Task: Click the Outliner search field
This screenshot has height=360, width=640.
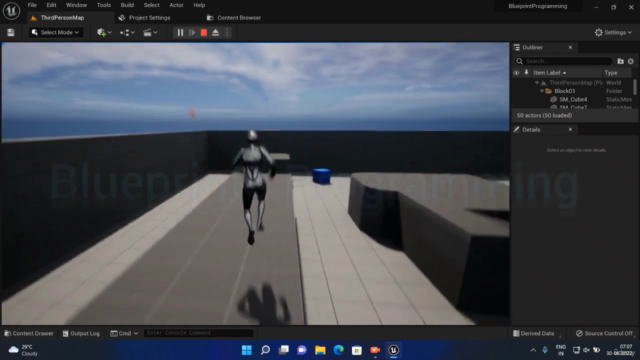Action: coord(564,61)
